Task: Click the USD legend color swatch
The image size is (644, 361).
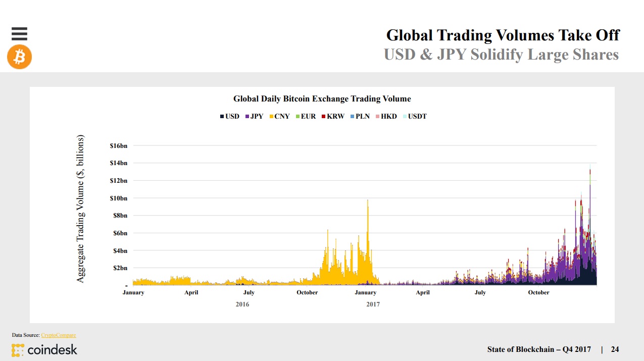Action: pos(222,117)
